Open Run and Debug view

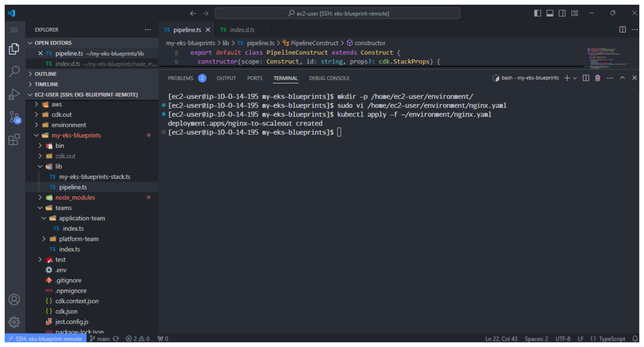point(14,94)
